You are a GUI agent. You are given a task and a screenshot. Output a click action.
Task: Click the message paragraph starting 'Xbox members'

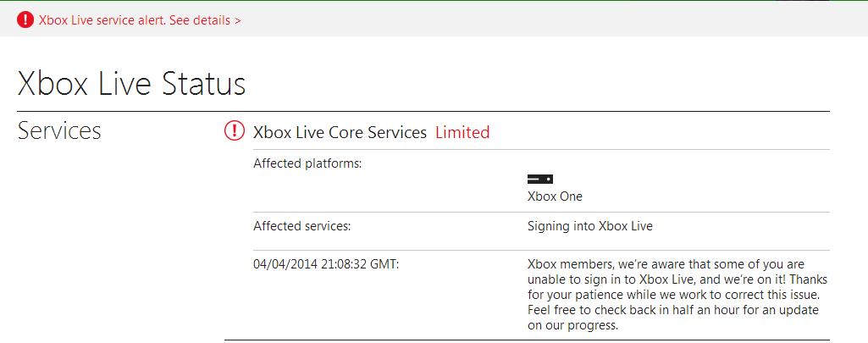(675, 295)
